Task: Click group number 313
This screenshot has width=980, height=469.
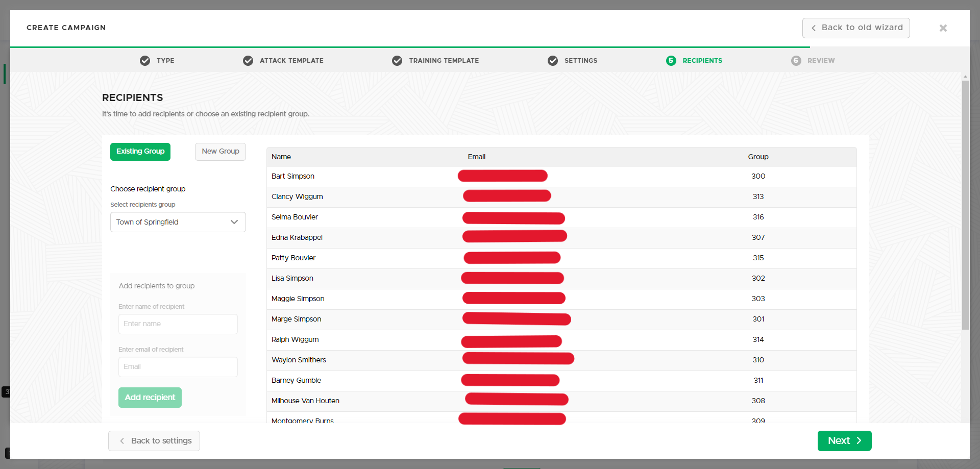Action: [x=758, y=196]
